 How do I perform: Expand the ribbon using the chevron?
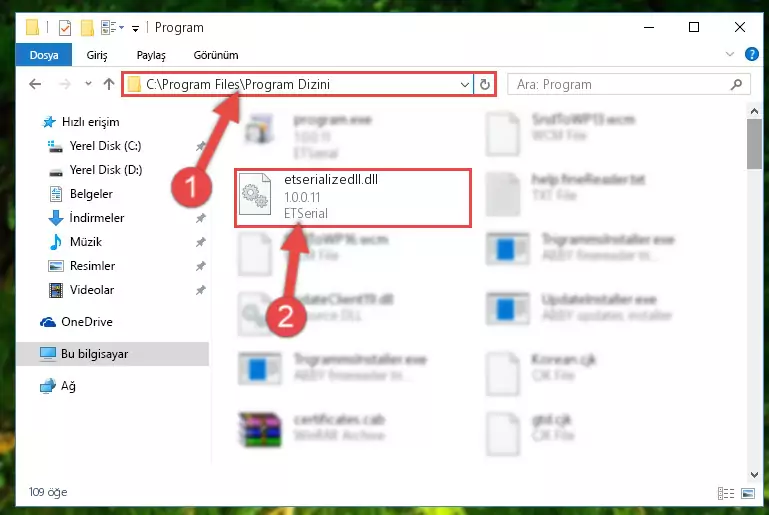(x=730, y=54)
